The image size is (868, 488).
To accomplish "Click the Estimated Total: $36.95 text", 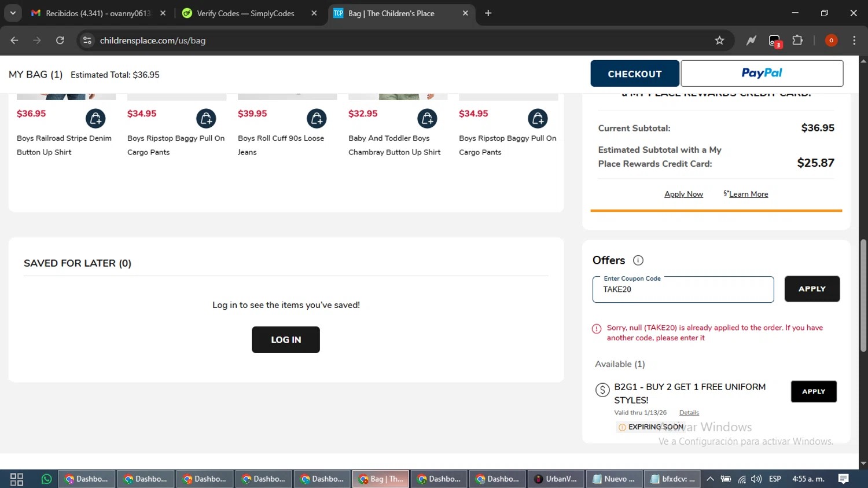I will 115,75.
